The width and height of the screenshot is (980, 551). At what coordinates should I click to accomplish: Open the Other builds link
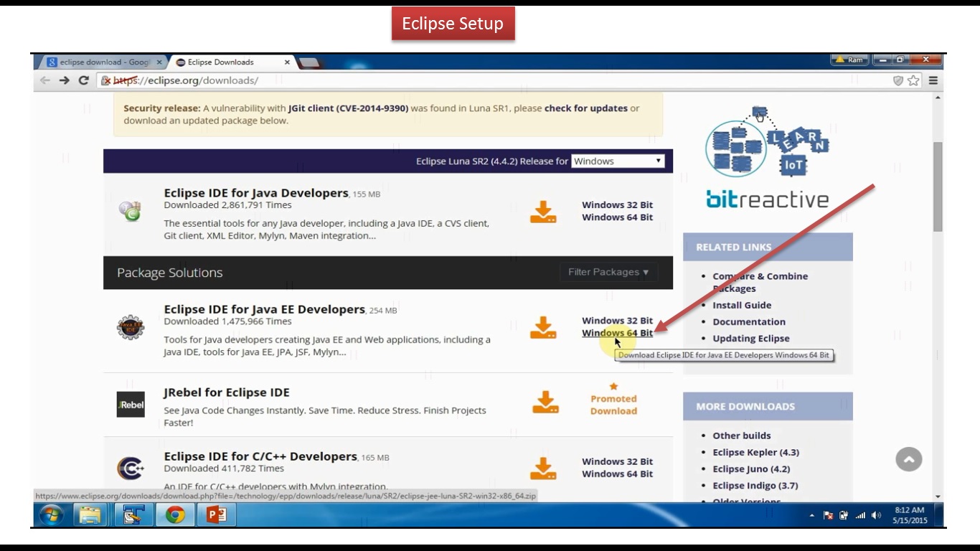click(742, 435)
